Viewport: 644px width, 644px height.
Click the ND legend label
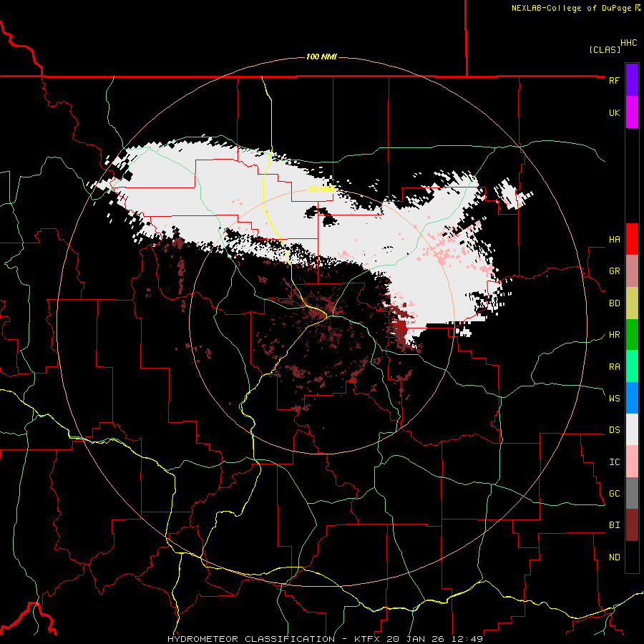tap(614, 557)
